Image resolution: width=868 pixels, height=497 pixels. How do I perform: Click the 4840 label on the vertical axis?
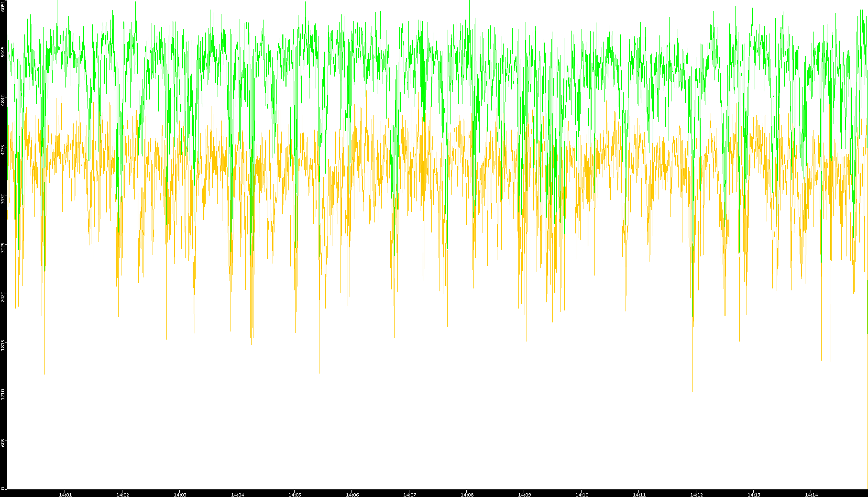pos(3,100)
